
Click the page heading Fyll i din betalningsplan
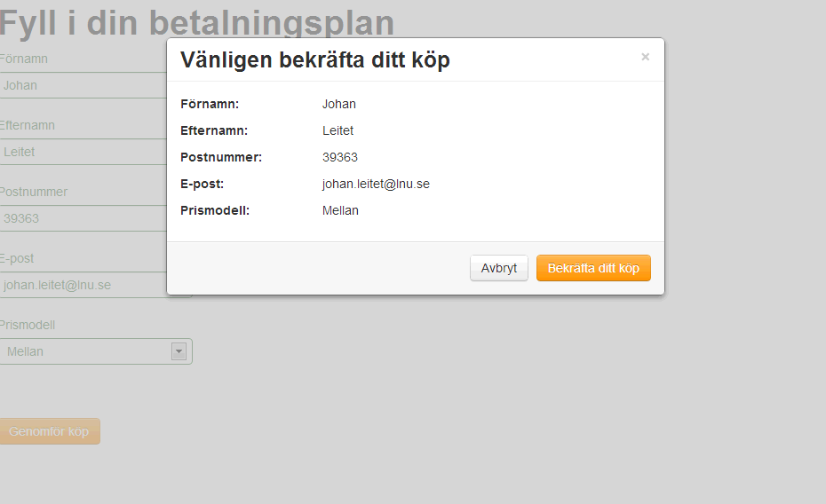196,23
